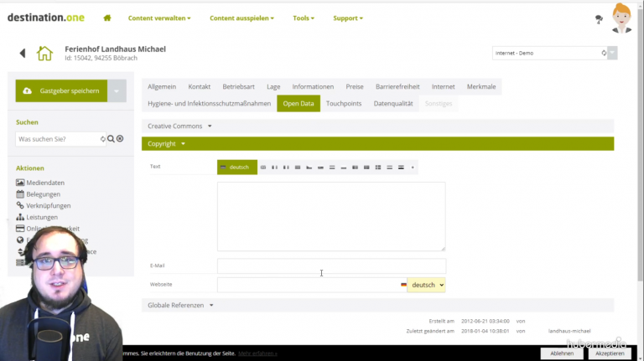Open the Leistungen action link
This screenshot has width=644, height=361.
(x=42, y=217)
